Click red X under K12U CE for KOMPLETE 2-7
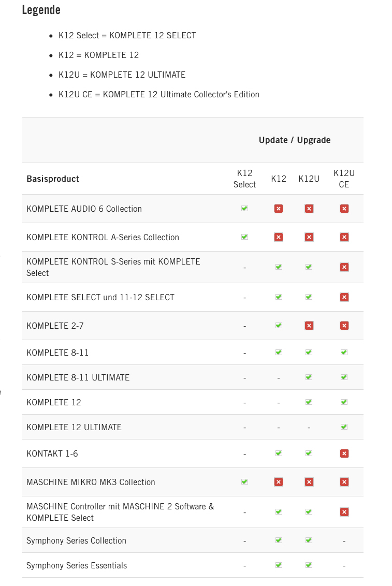The height and width of the screenshot is (586, 392). 344,326
